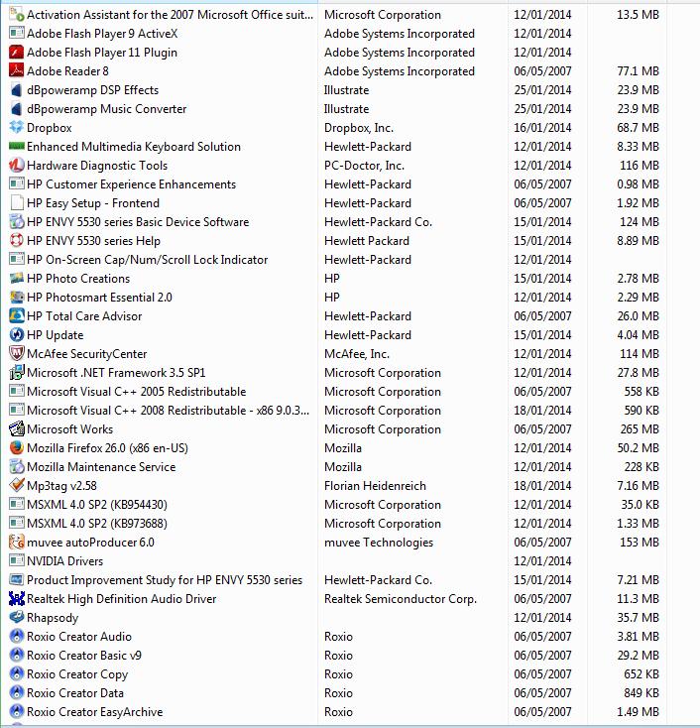700x728 pixels.
Task: Click the Mozilla Maintenance Service icon
Action: click(x=17, y=466)
